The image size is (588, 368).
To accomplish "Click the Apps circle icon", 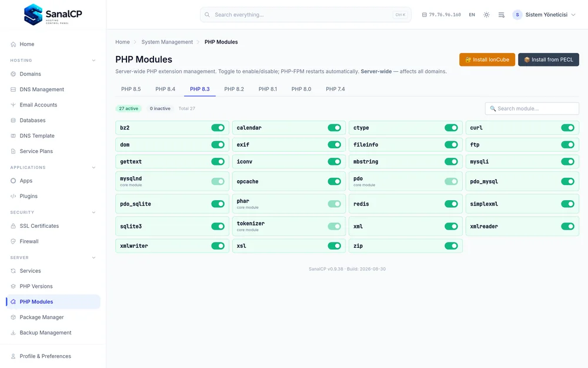I will point(13,181).
